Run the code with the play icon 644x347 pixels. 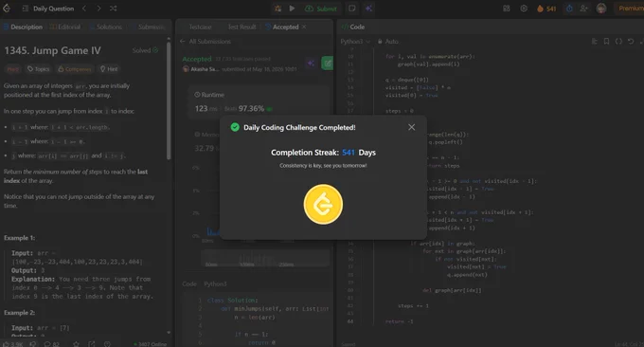(292, 9)
